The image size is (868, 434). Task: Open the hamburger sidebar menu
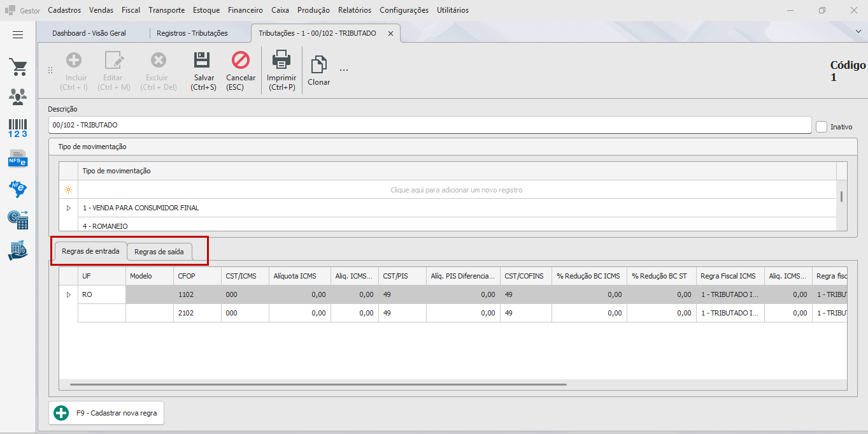(18, 34)
